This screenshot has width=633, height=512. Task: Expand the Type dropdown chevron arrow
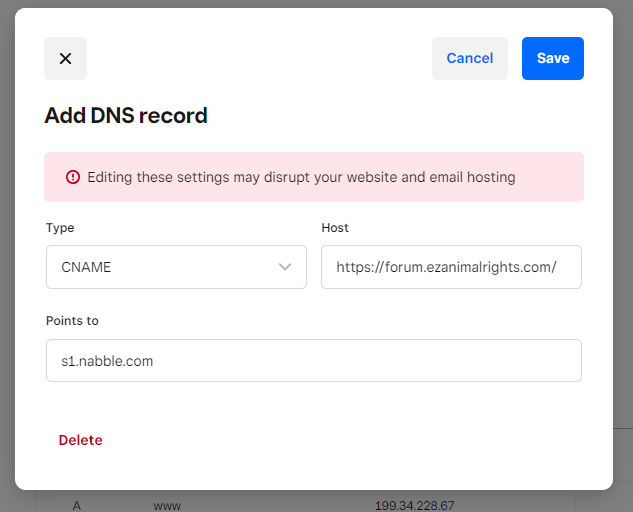click(285, 267)
